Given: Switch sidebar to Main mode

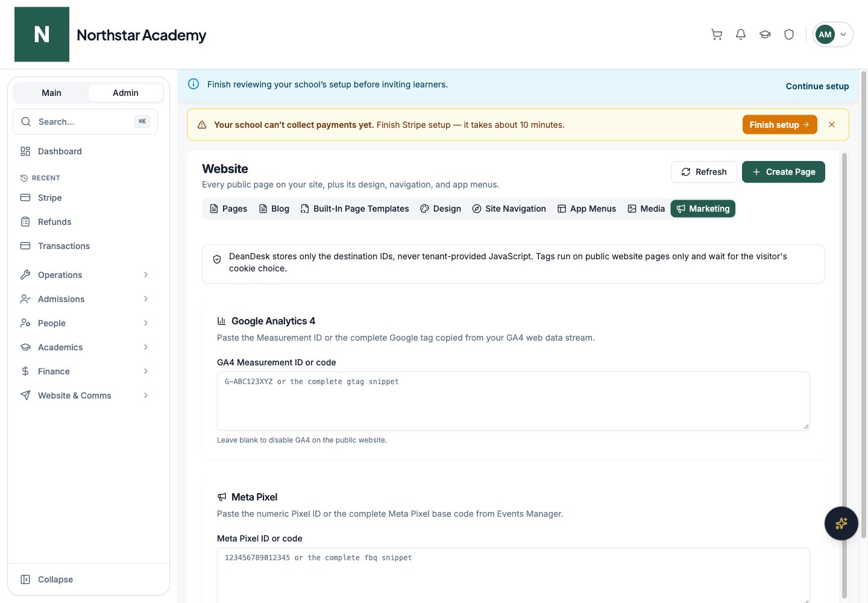Looking at the screenshot, I should pyautogui.click(x=51, y=93).
